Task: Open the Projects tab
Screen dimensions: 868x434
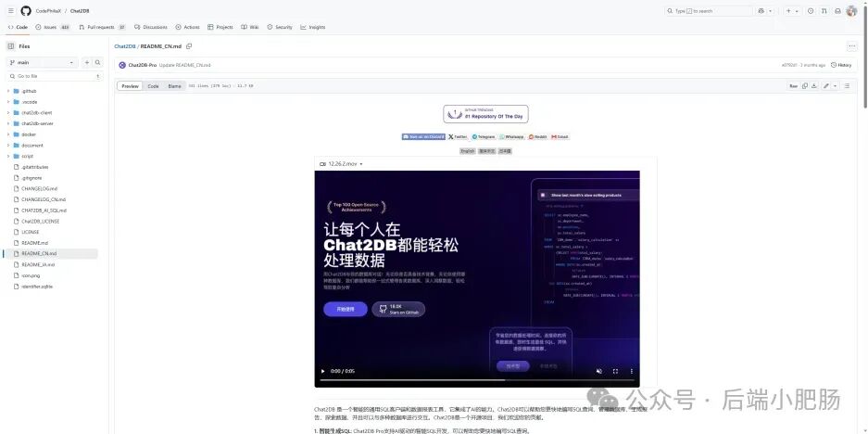Action: tap(220, 27)
